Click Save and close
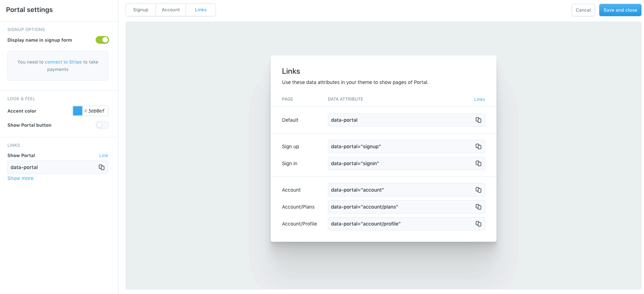Viewport: 644px width, 294px height. click(x=620, y=10)
